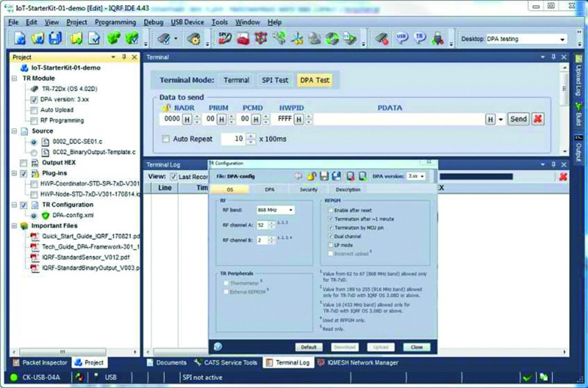Select 0002_DDC-SE01.c source radio button

pos(34,142)
